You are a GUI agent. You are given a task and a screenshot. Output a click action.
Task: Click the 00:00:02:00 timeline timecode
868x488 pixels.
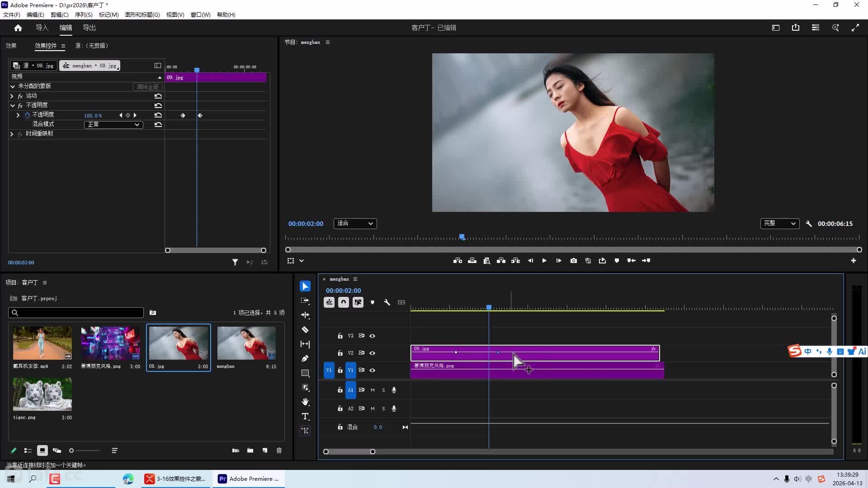click(344, 291)
